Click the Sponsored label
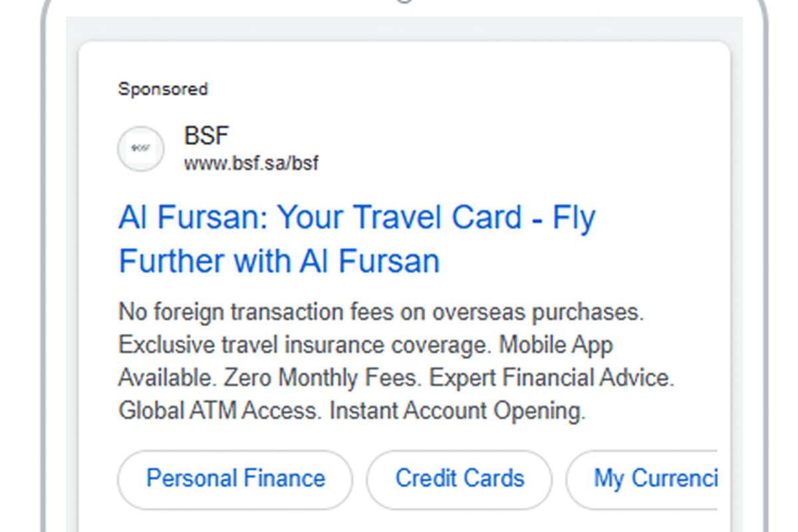Viewport: 798px width, 532px height. [x=163, y=89]
